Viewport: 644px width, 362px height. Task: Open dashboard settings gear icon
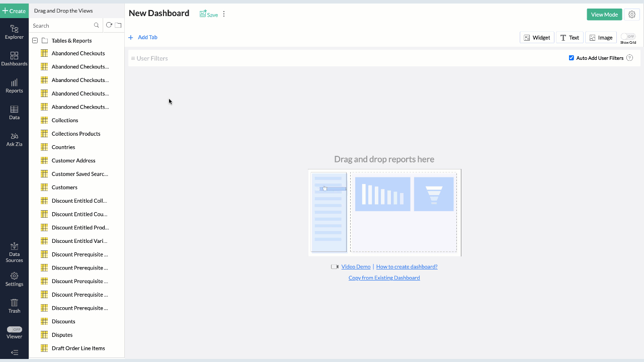632,15
